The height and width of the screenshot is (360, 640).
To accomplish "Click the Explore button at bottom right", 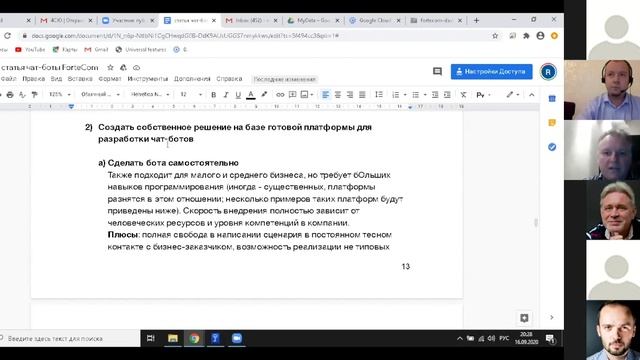I will pos(524,318).
